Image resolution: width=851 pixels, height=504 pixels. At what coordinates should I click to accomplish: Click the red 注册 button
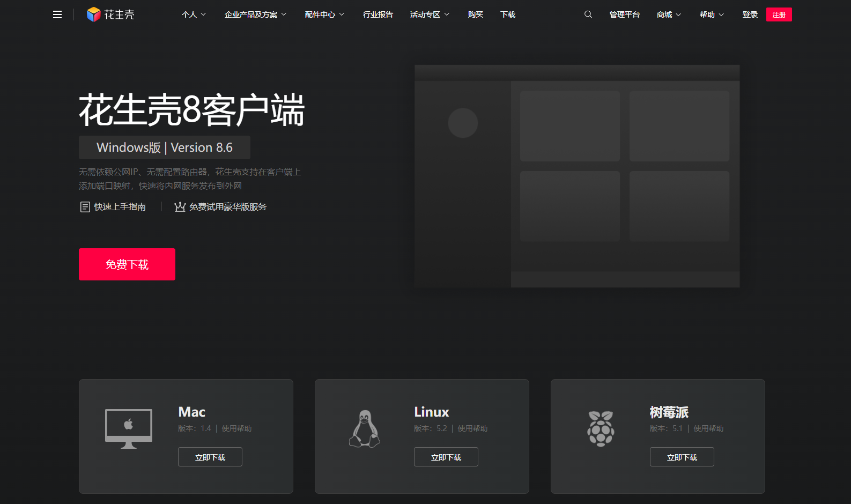pos(779,14)
